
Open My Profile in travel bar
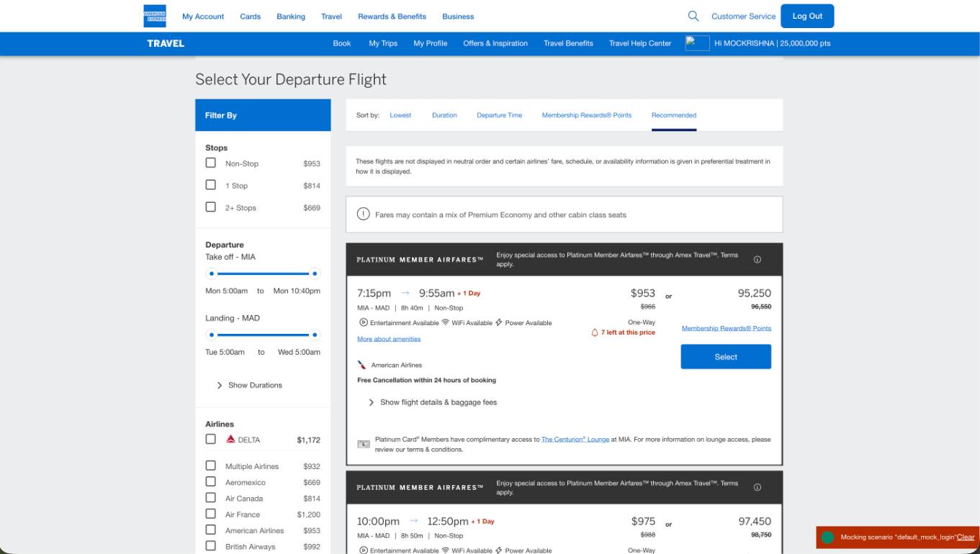pyautogui.click(x=431, y=43)
